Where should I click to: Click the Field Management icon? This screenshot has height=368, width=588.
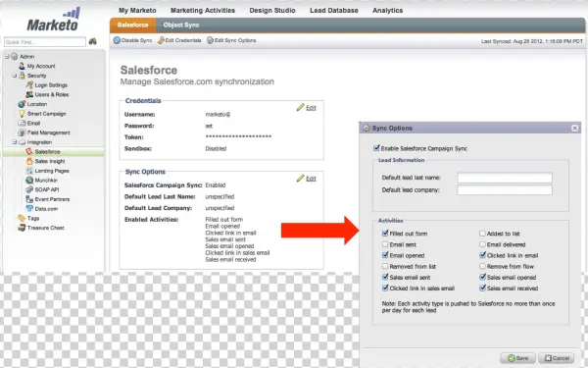click(22, 132)
